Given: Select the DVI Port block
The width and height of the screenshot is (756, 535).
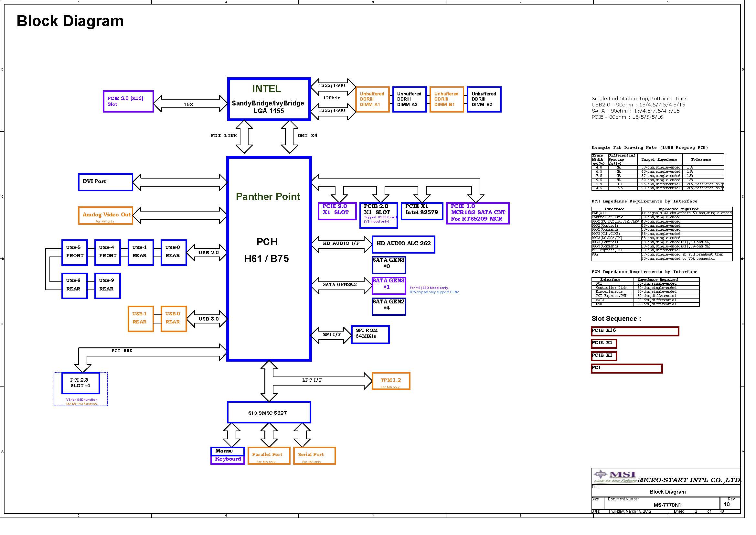Looking at the screenshot, I should click(105, 182).
